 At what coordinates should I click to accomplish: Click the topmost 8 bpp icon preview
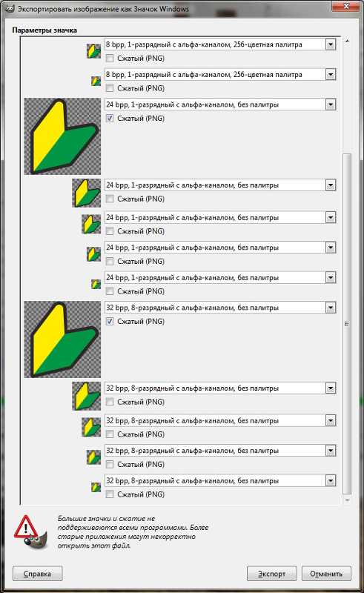point(93,51)
